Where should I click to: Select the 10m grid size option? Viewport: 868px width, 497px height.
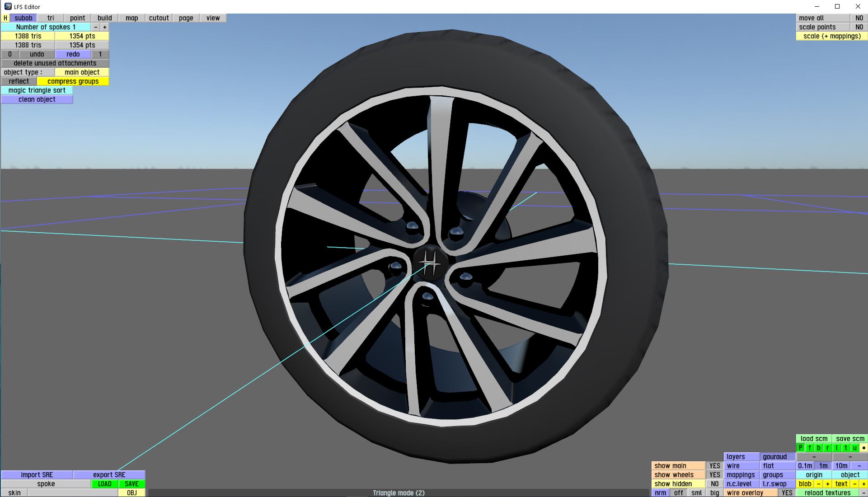click(x=841, y=466)
